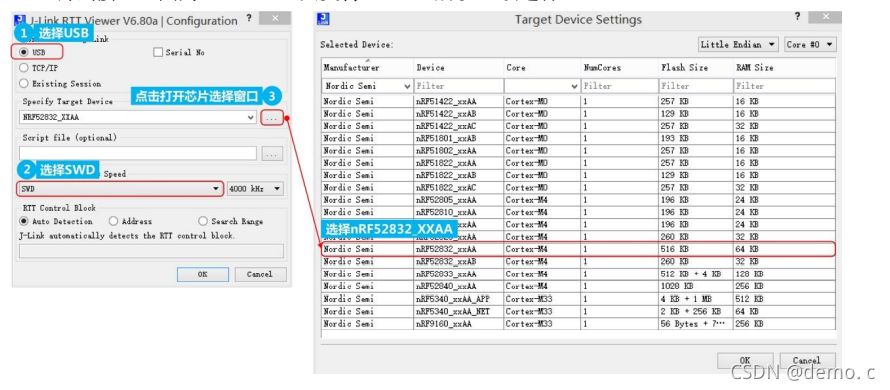The height and width of the screenshot is (390, 890).
Task: Select the nRF5340_xxAA_APP device row
Action: (x=578, y=299)
